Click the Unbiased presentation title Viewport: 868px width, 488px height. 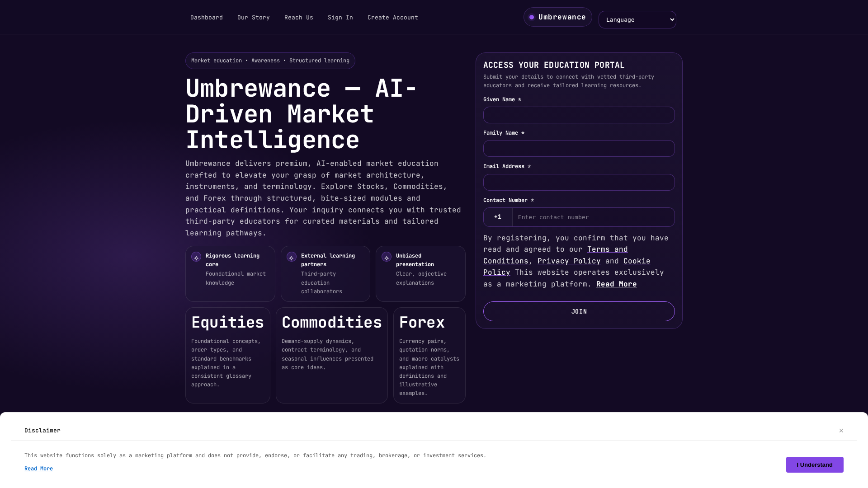coord(415,260)
